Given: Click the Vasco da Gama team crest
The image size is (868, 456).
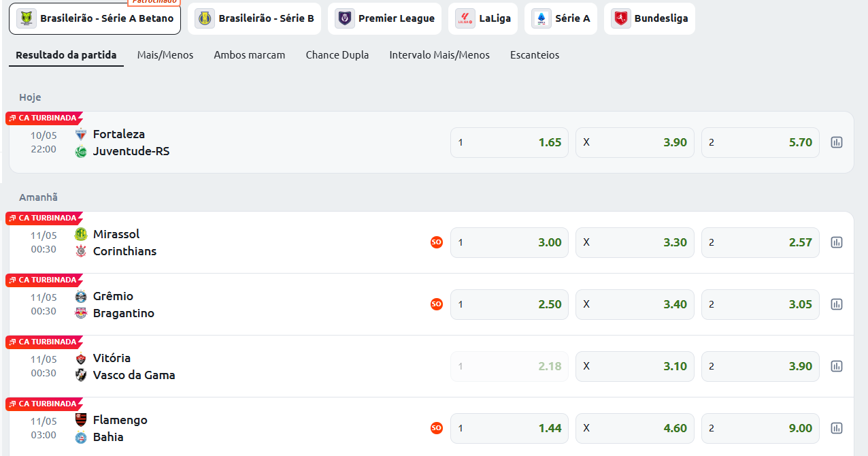Looking at the screenshot, I should 81,375.
